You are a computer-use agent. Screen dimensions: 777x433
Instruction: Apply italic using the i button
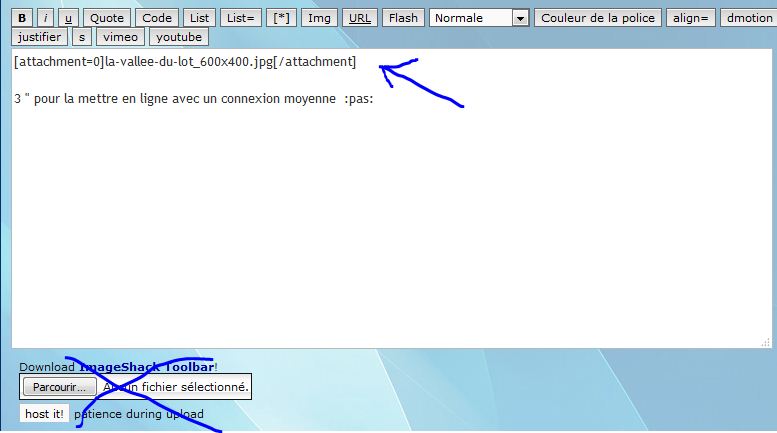click(x=45, y=18)
